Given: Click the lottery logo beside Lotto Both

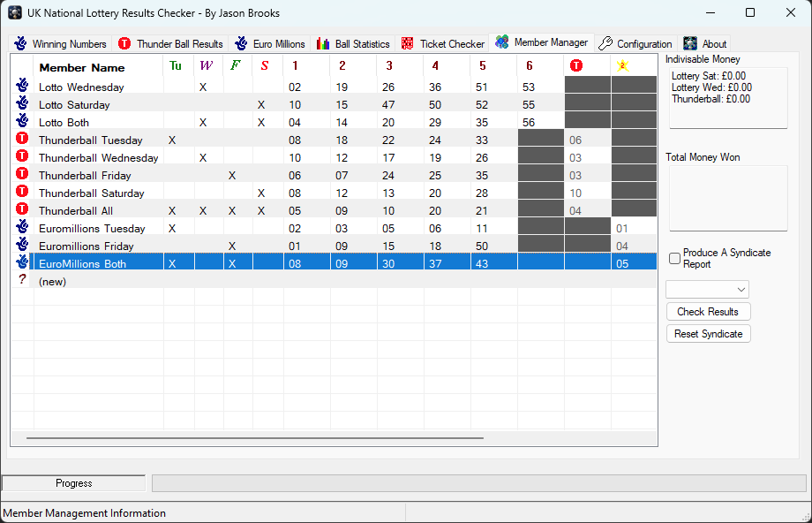Looking at the screenshot, I should (x=22, y=121).
